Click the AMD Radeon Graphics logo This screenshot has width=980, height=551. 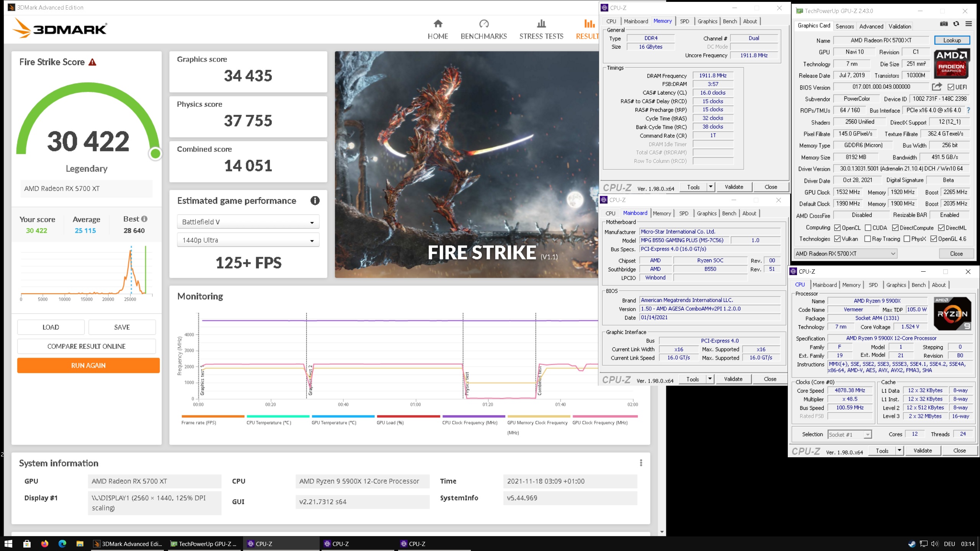951,64
